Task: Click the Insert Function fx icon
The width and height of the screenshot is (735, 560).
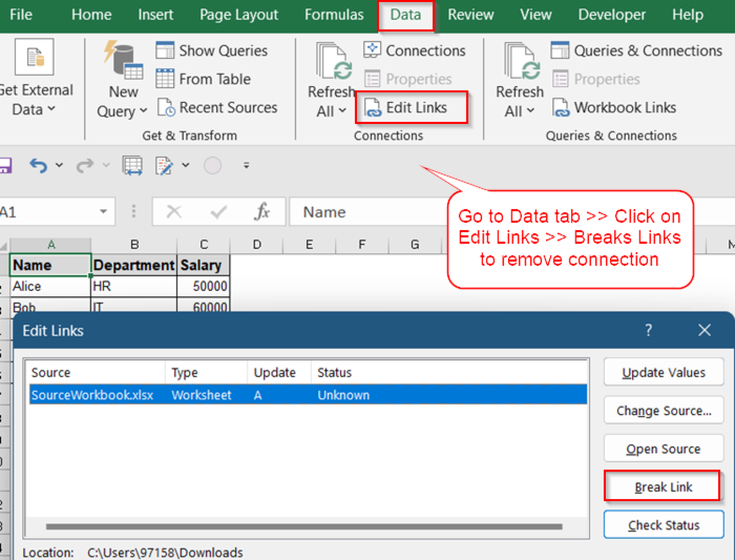Action: (261, 212)
